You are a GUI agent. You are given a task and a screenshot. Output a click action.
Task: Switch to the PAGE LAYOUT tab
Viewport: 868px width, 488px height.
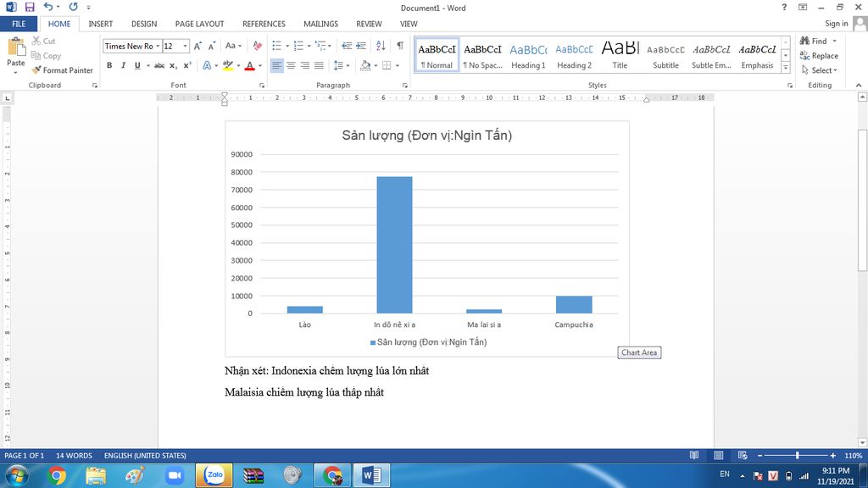coord(199,24)
